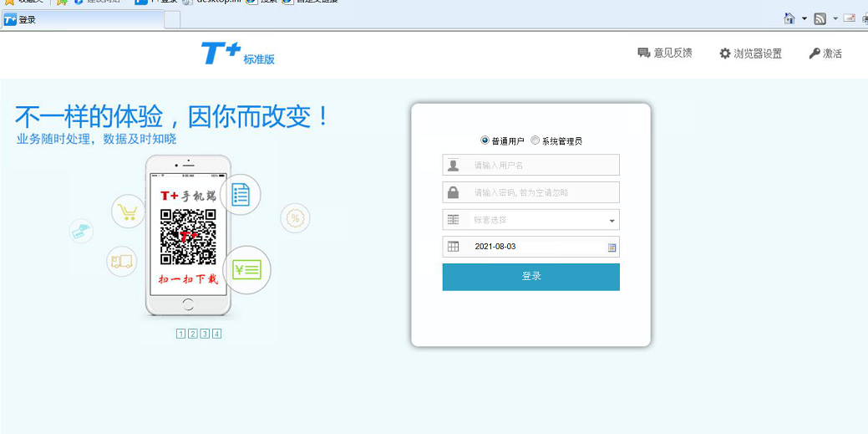Click the headline 不一样的体验，因你而改变！
This screenshot has width=868, height=434.
pos(173,116)
